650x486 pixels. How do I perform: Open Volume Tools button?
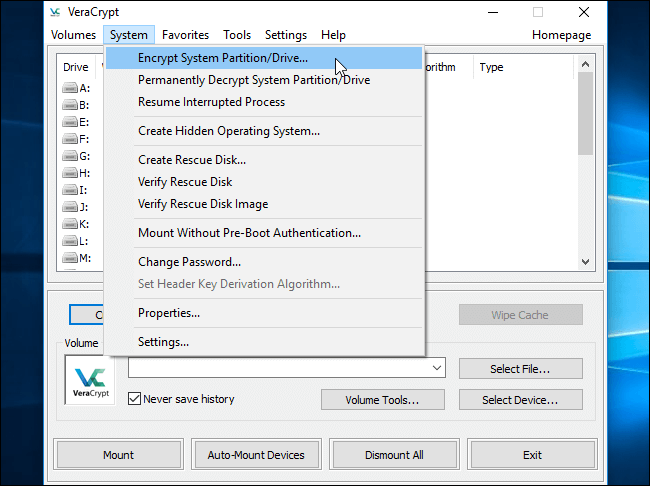(x=383, y=400)
